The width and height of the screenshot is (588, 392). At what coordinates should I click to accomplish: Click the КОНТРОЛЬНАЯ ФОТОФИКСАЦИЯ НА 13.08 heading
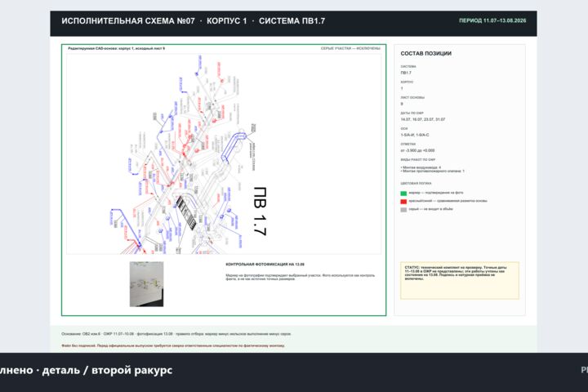[265, 265]
